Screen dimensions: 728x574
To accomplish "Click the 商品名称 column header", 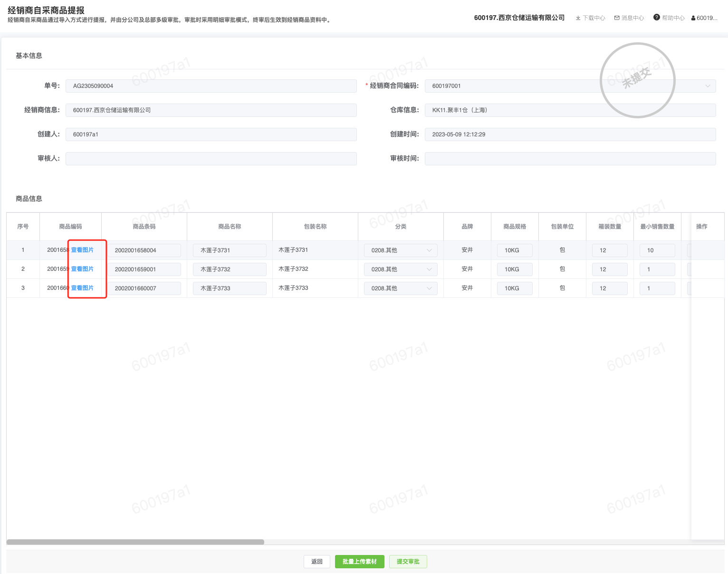I will pyautogui.click(x=230, y=227).
